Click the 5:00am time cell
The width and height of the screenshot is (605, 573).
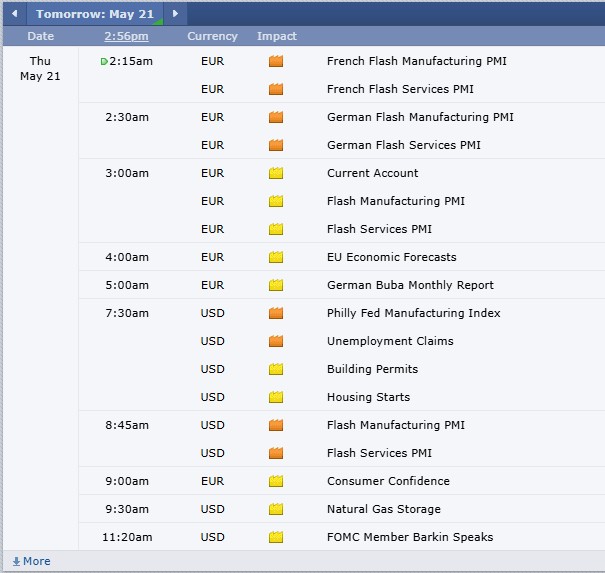(127, 285)
